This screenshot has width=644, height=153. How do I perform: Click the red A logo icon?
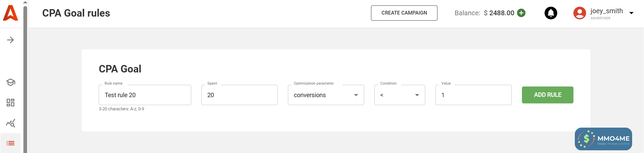point(11,13)
